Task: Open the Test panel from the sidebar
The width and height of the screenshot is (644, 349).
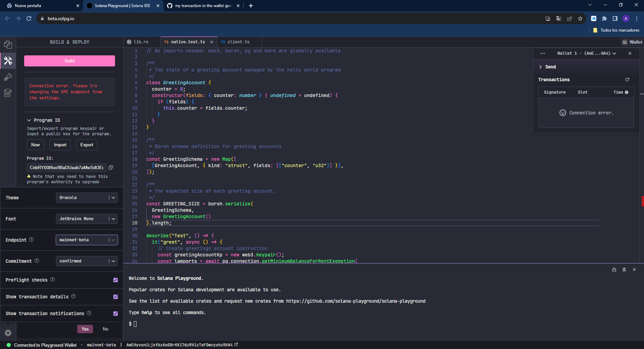Action: click(x=8, y=77)
